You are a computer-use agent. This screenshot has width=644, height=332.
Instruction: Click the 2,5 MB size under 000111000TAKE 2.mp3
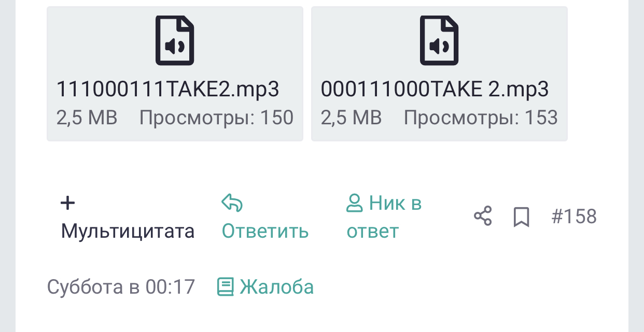click(x=351, y=118)
